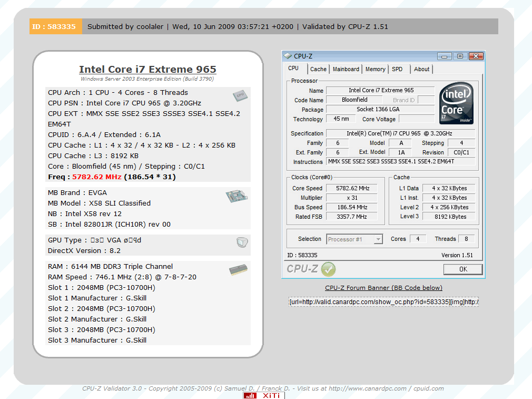Click the Intel Core i7 inside logo

pyautogui.click(x=456, y=103)
